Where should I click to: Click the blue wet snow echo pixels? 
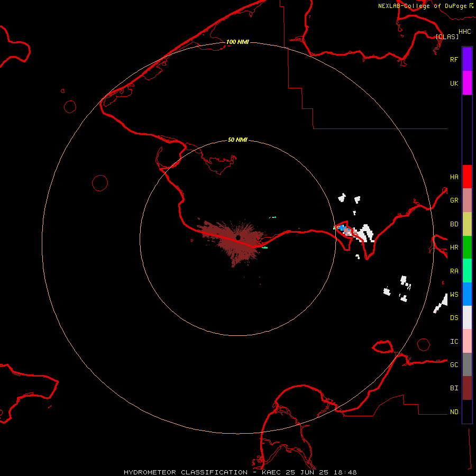pyautogui.click(x=342, y=227)
